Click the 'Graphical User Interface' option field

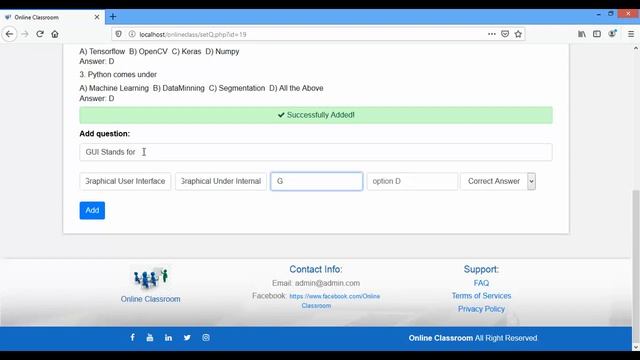pyautogui.click(x=125, y=181)
